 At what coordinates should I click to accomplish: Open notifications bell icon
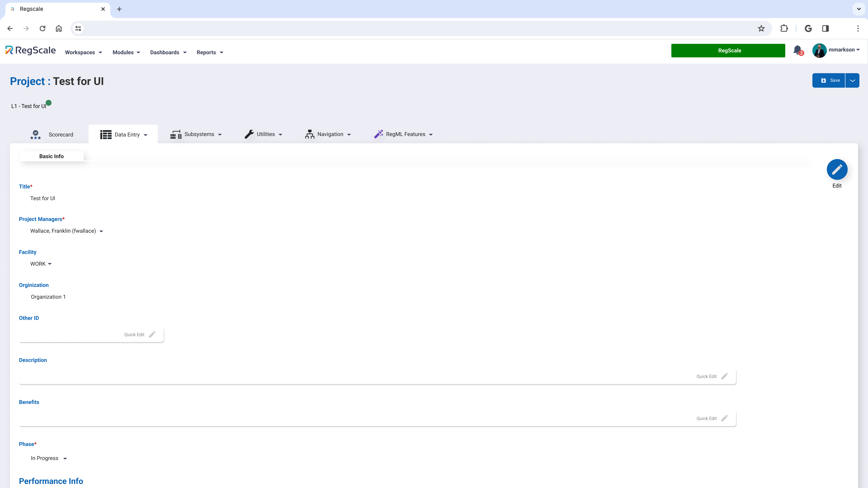[x=798, y=51]
